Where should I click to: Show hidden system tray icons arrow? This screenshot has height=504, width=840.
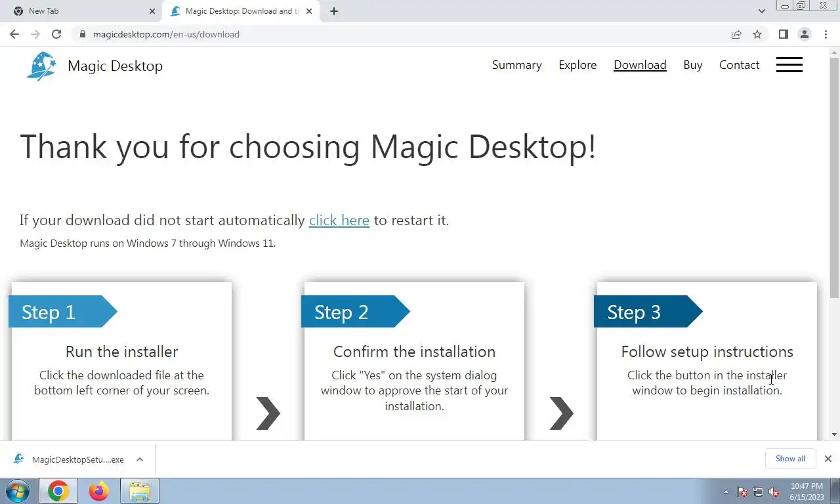[x=726, y=492]
